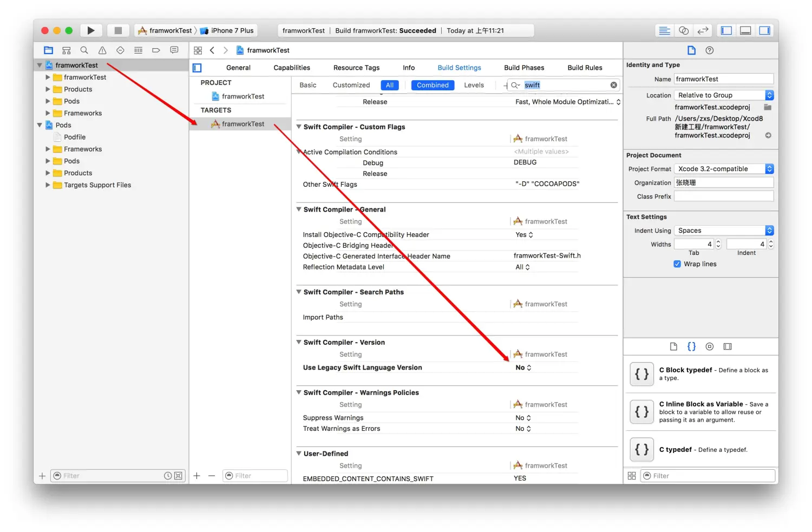Show the File inspector

(691, 50)
